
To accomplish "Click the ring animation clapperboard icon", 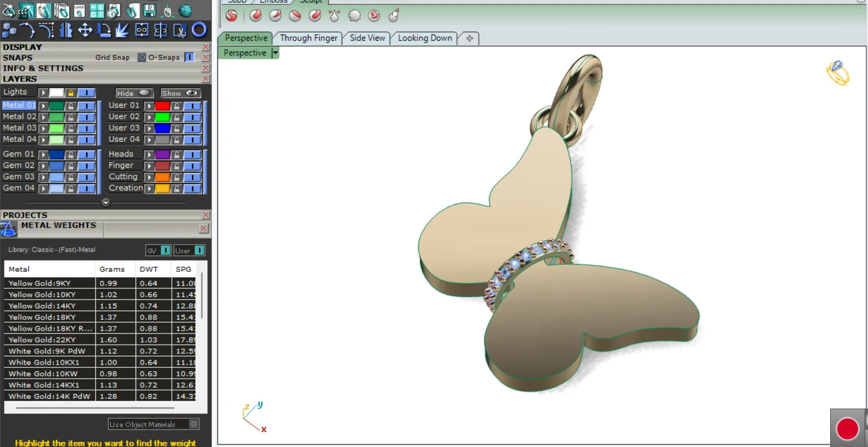I will tap(27, 10).
